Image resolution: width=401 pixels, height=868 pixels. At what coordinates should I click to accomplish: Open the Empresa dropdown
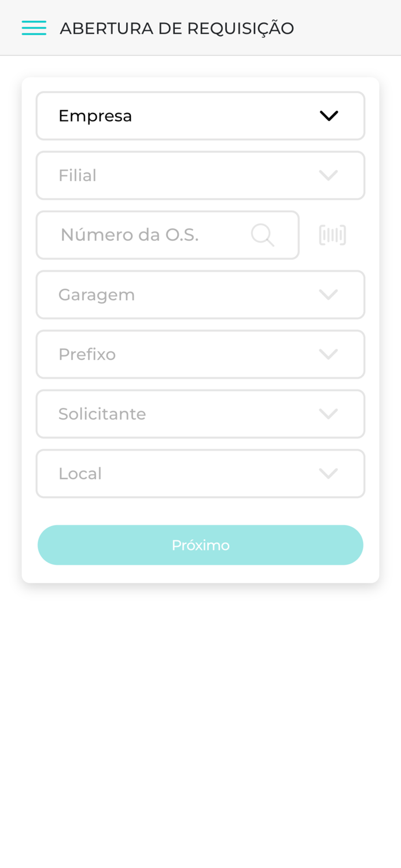coord(201,115)
